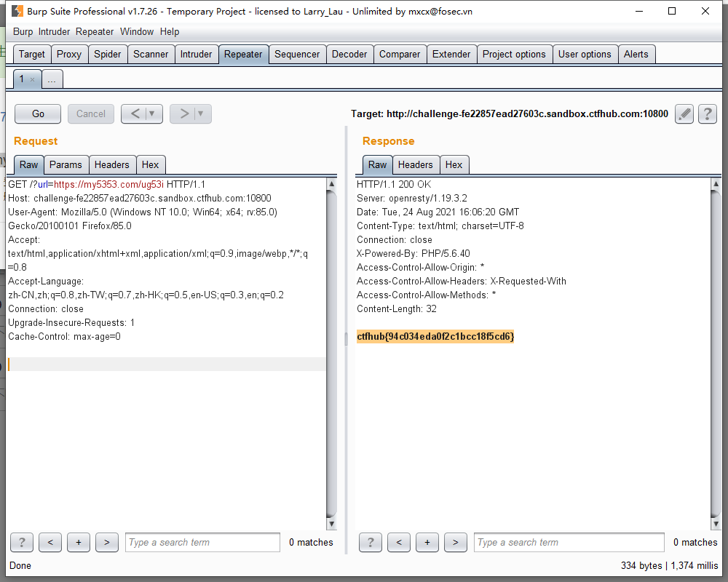This screenshot has height=582, width=728.
Task: Select Repeater sub-tab 1
Action: click(x=22, y=79)
